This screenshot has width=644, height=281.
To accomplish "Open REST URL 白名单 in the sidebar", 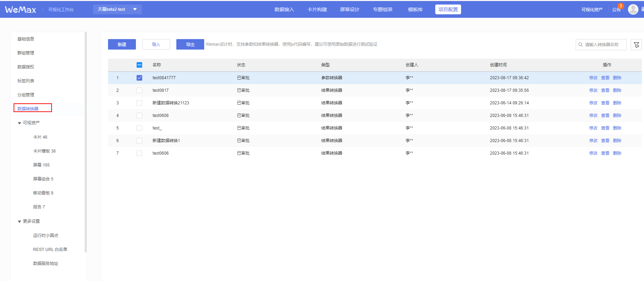I will (50, 250).
